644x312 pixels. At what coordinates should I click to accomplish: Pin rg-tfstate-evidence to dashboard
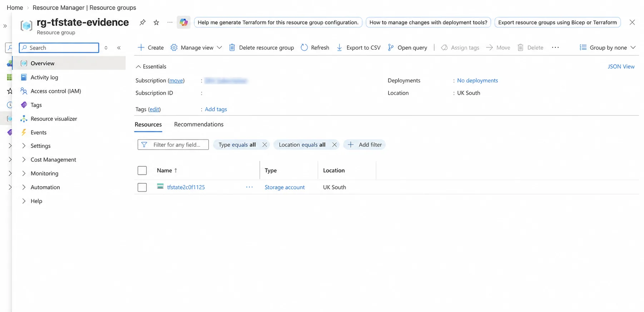[x=143, y=22]
